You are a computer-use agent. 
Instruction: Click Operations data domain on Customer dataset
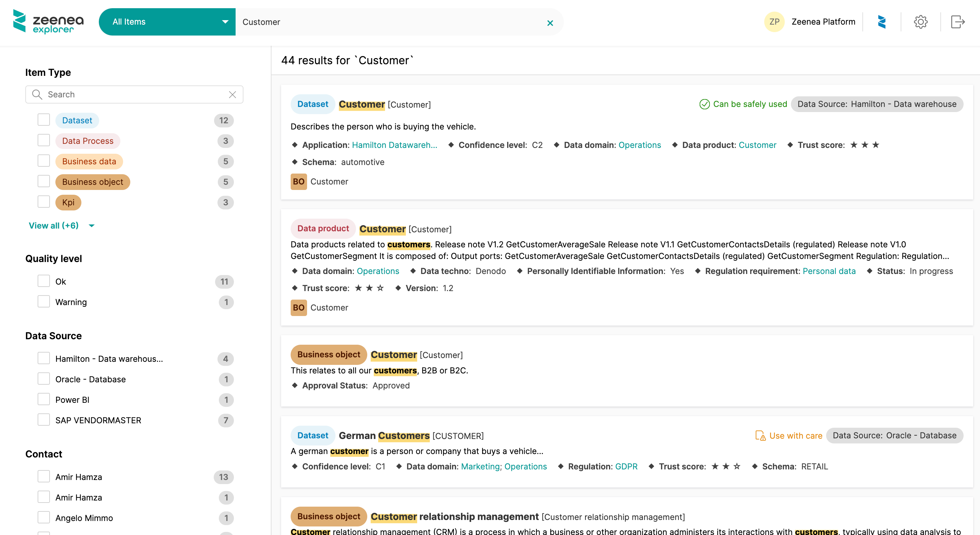tap(639, 145)
